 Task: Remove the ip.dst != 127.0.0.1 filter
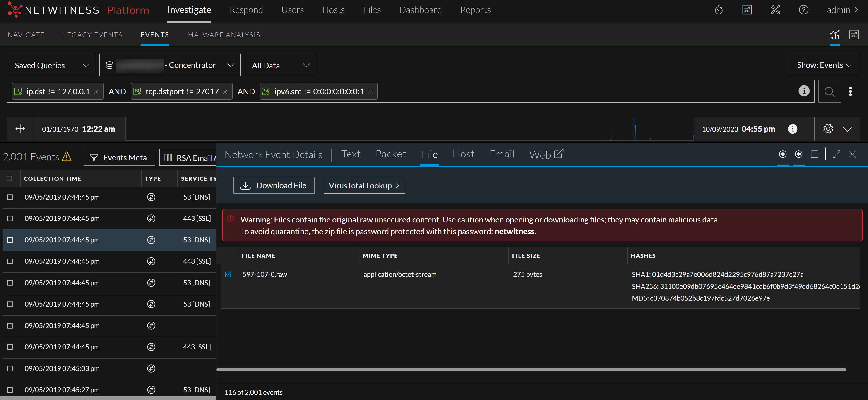click(x=96, y=91)
